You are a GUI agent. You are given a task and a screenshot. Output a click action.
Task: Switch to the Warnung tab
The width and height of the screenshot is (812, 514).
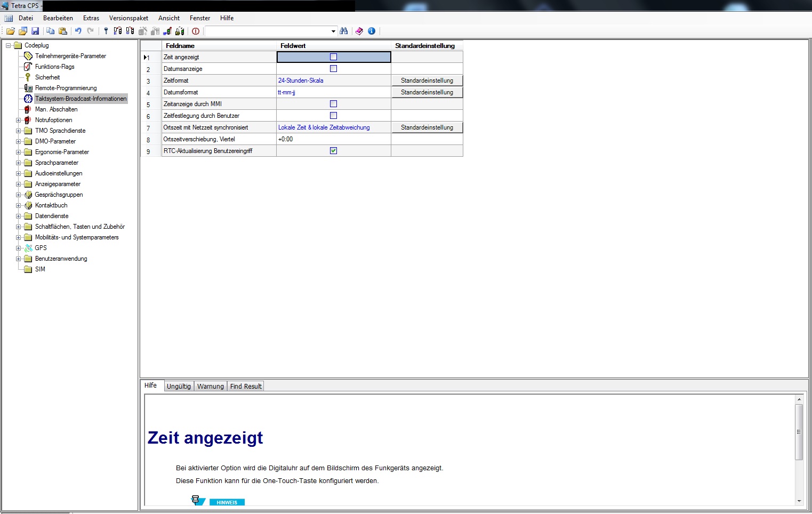coord(210,386)
